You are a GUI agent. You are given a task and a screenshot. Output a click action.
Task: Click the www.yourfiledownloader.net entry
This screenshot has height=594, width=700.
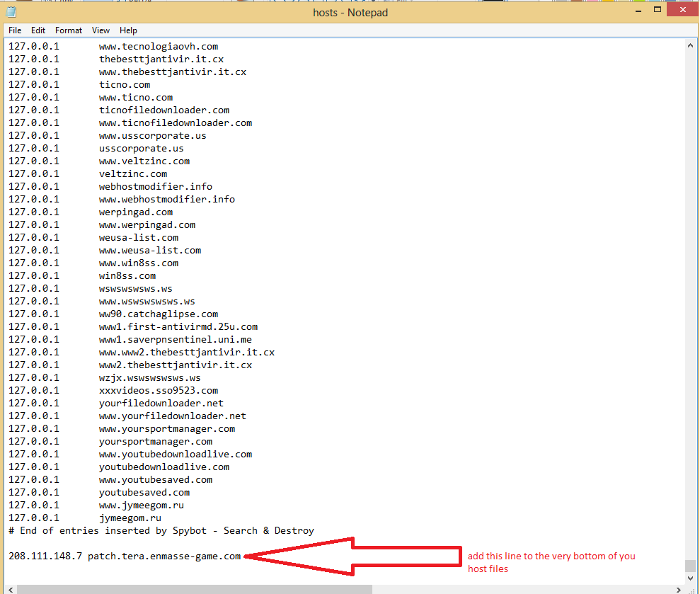point(172,416)
